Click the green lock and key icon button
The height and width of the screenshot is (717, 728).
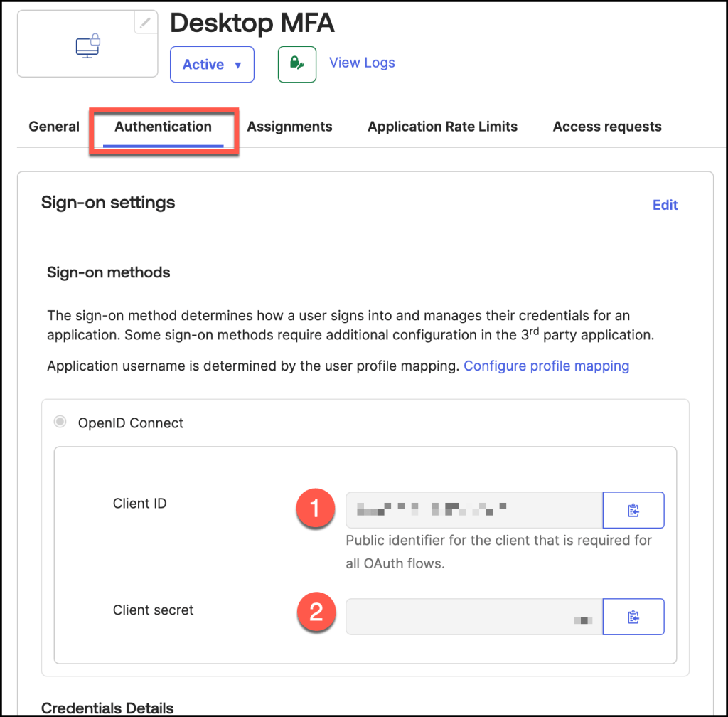tap(296, 64)
